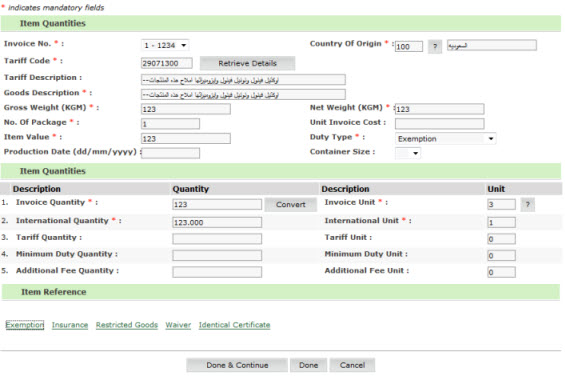Viewport: 565px width, 388px height.
Task: Focus the Gross Weight (KGM) field
Action: point(186,109)
